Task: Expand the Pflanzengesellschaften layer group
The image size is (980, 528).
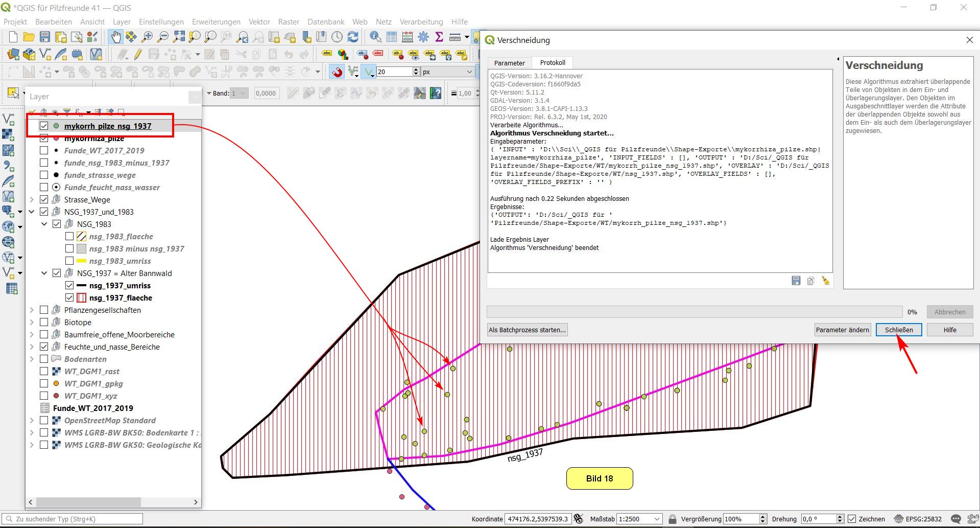Action: [x=32, y=310]
